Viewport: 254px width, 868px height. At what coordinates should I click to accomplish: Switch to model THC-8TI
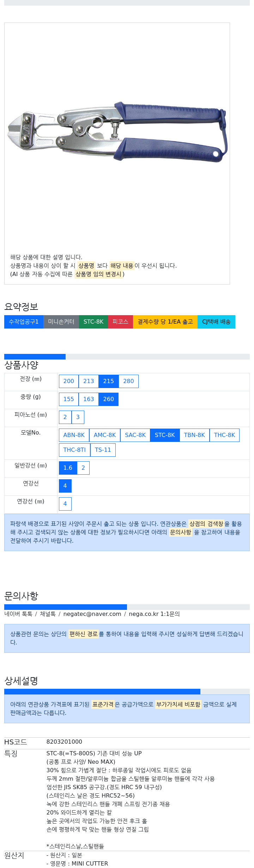pyautogui.click(x=74, y=450)
